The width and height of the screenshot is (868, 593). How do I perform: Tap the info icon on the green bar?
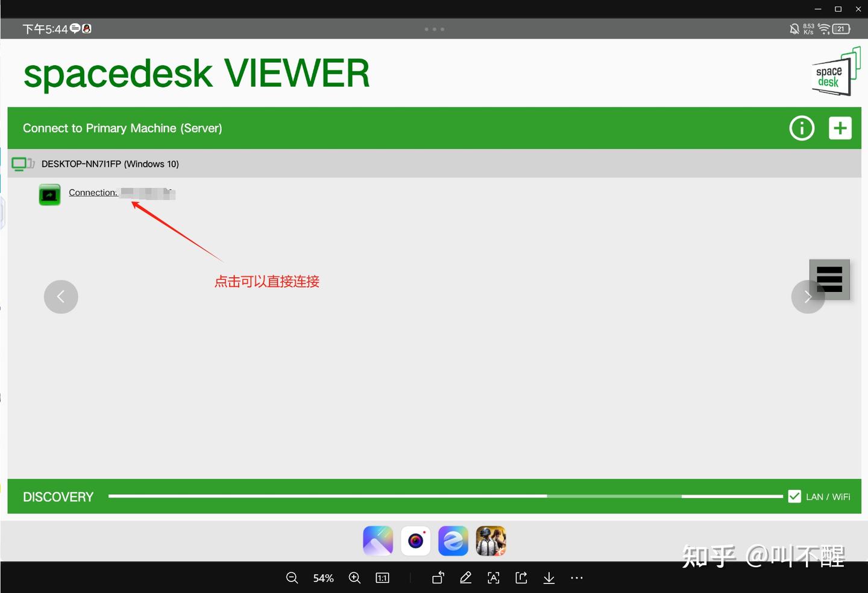tap(802, 128)
